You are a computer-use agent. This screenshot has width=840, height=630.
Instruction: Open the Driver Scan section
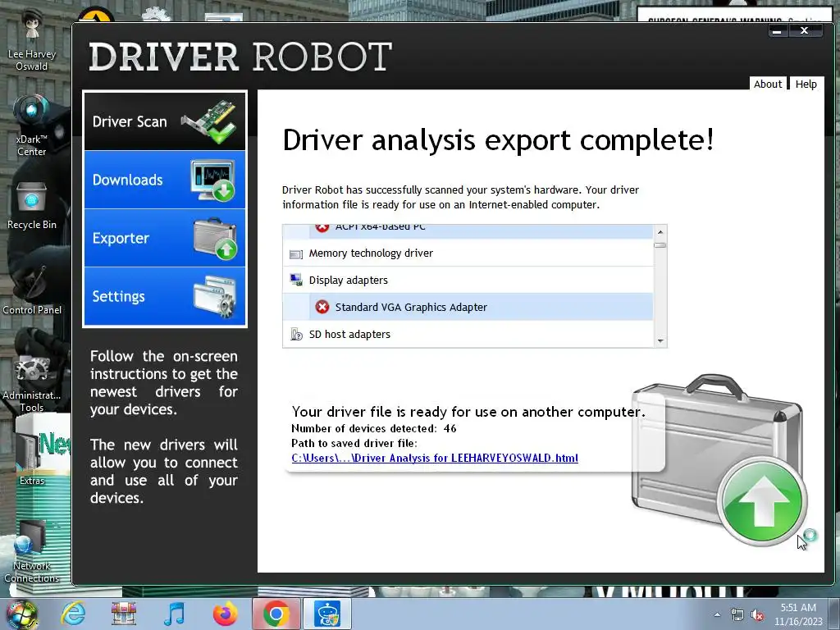[164, 121]
